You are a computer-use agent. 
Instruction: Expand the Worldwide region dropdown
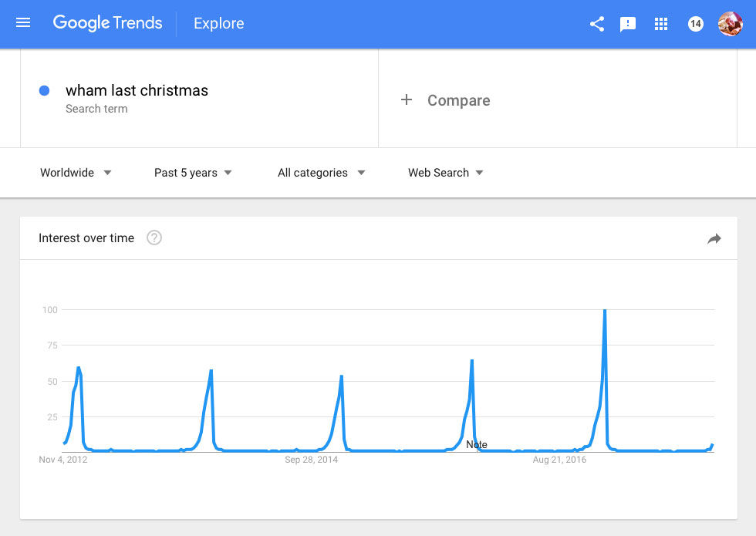76,173
